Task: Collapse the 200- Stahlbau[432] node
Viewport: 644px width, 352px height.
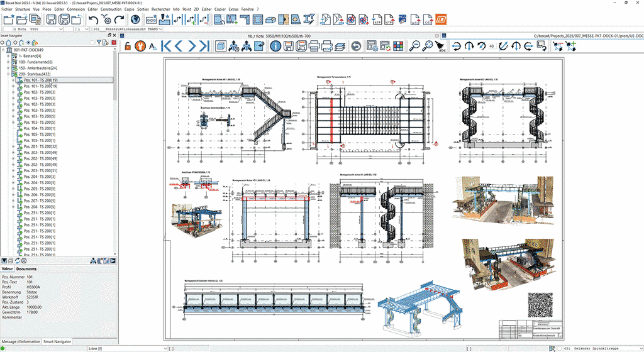Action: tap(8, 74)
